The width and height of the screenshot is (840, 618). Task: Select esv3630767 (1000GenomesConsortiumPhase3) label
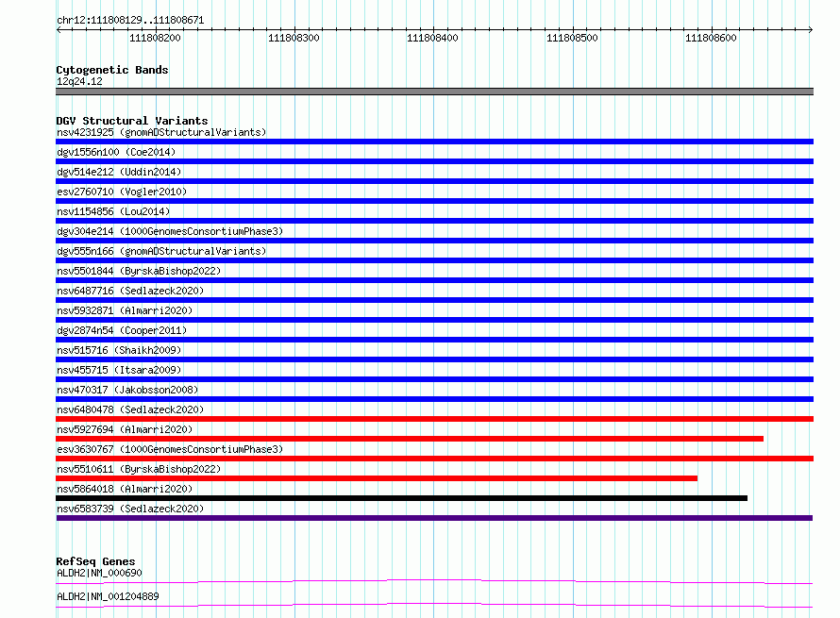click(x=170, y=449)
